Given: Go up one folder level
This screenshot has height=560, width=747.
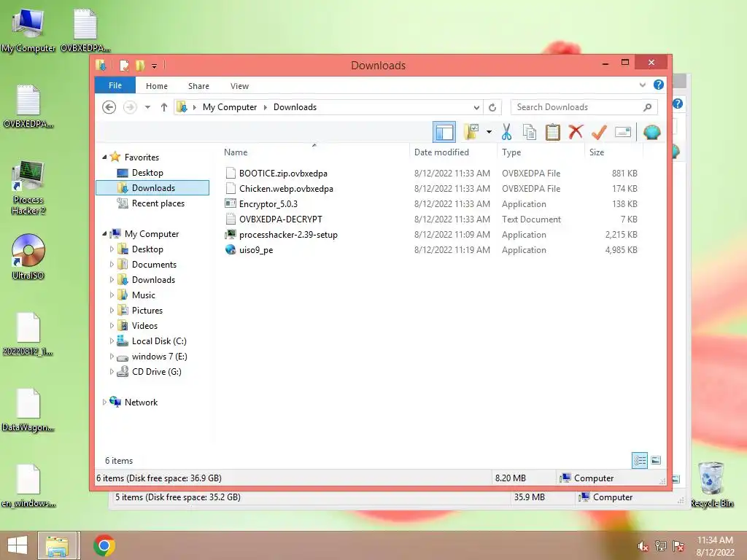Looking at the screenshot, I should [164, 107].
